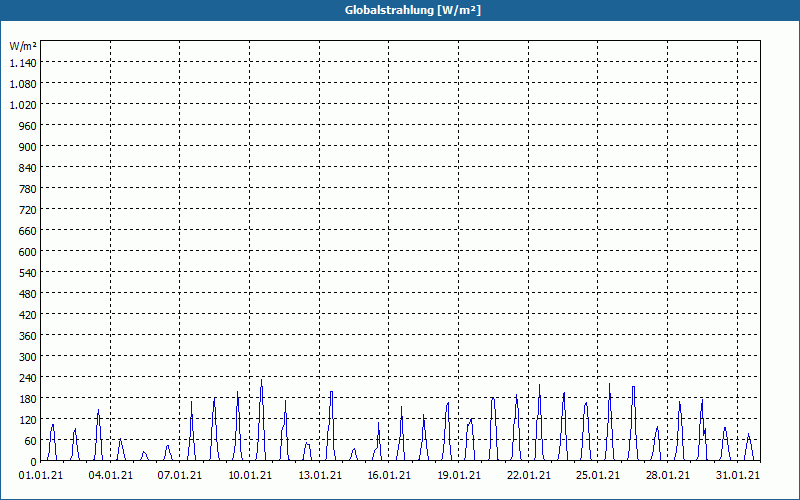Viewport: 800px width, 500px height.
Task: Click the 1.080 y-axis value
Action: (23, 84)
